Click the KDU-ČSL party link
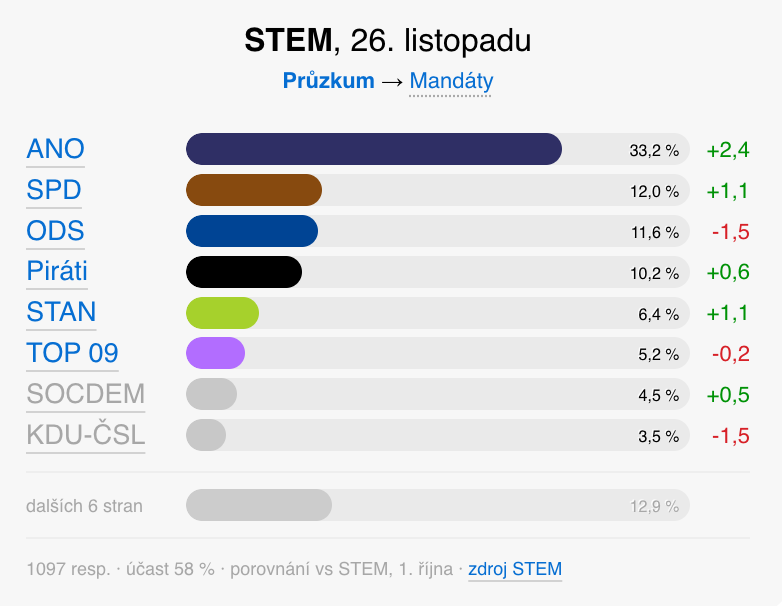The height and width of the screenshot is (606, 782). 86,435
